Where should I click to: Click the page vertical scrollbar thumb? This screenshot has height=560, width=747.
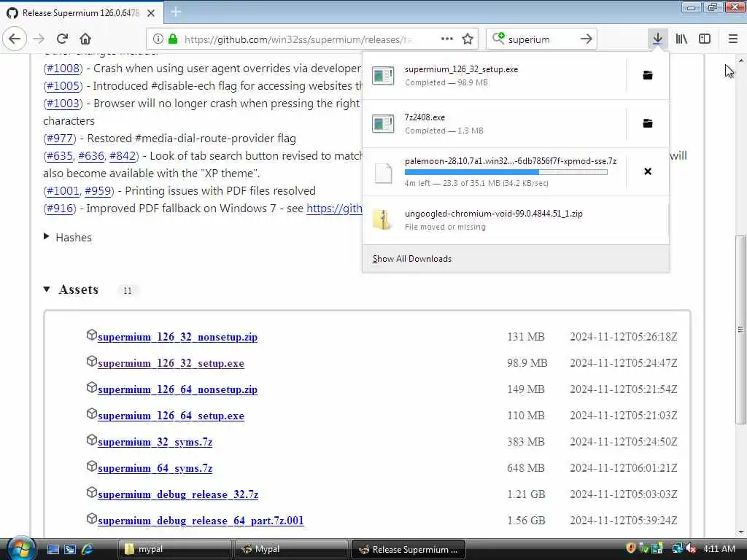tap(740, 329)
